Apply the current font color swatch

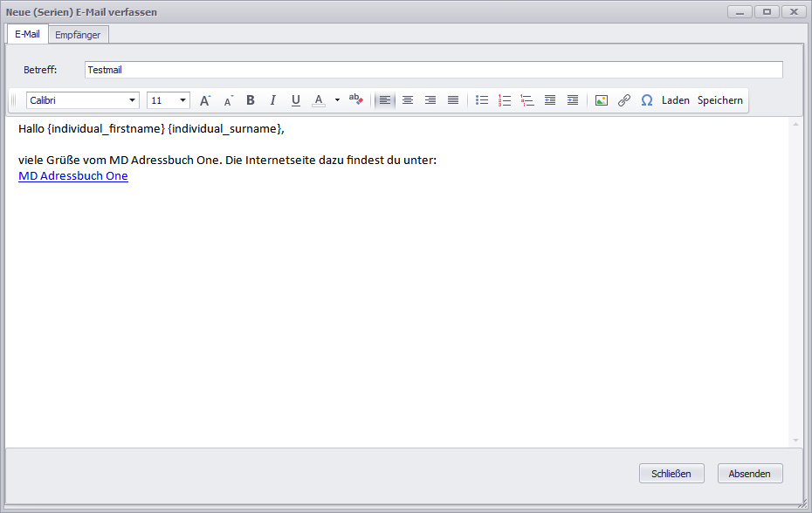[319, 100]
